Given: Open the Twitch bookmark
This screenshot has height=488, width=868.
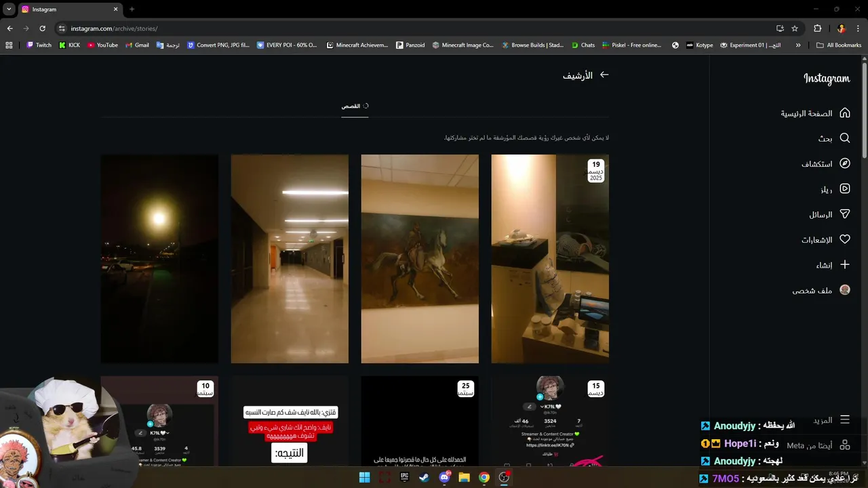Looking at the screenshot, I should coord(39,45).
